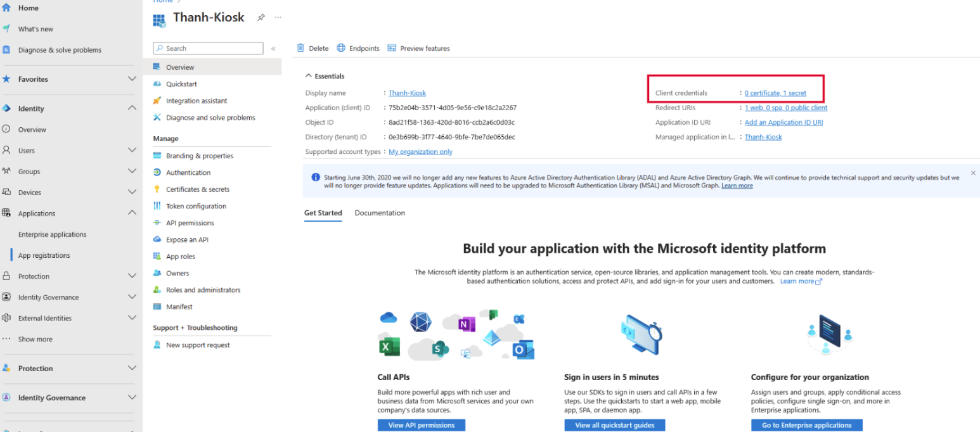Click the View API permissions button
Image resolution: width=980 pixels, height=432 pixels.
tap(422, 425)
